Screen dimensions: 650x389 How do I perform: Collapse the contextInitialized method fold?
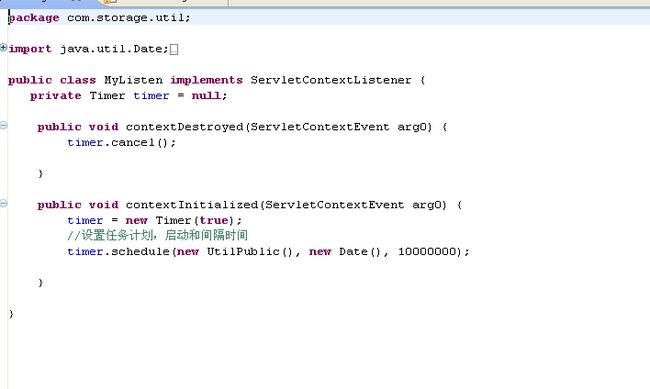(x=3, y=203)
